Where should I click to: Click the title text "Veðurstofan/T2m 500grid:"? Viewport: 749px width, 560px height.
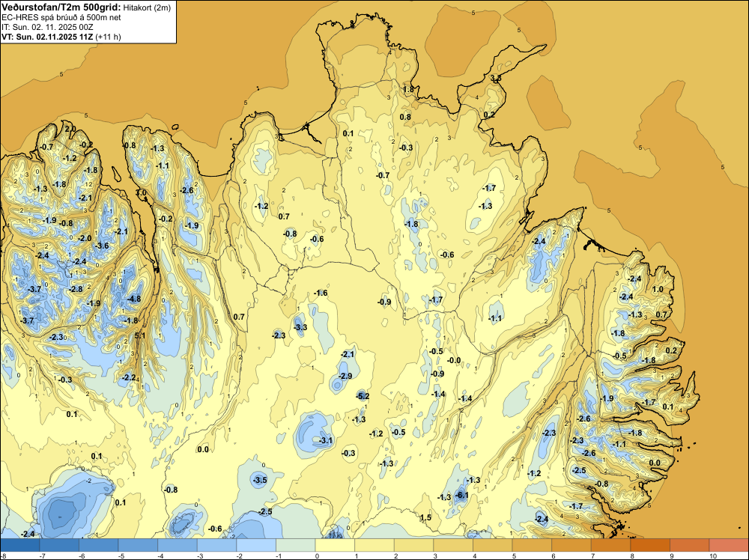[61, 7]
